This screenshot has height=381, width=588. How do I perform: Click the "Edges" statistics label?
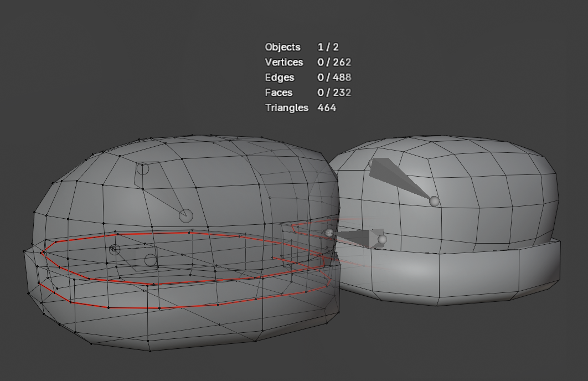pyautogui.click(x=280, y=78)
